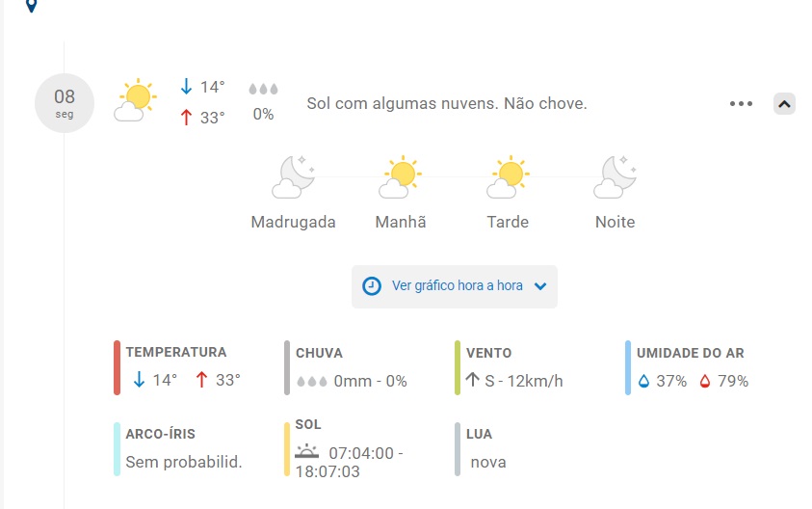812x509 pixels.
Task: Select the Manhã sun icon
Action: (401, 176)
